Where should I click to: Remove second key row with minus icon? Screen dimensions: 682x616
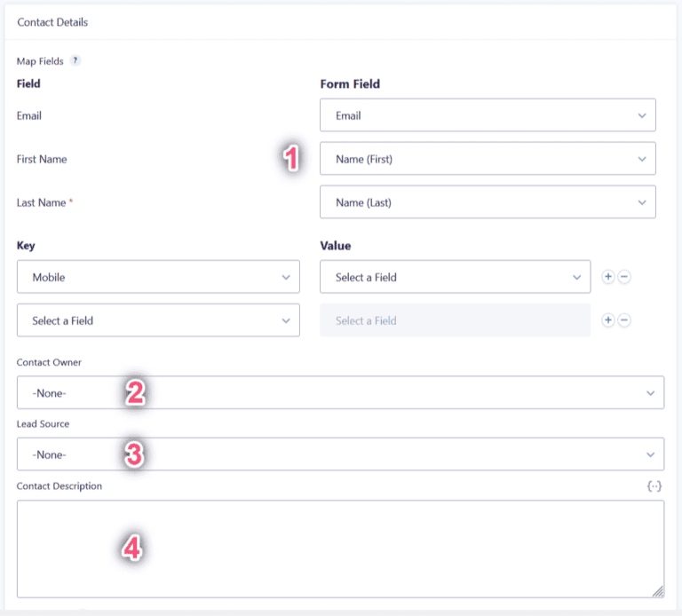[x=624, y=320]
